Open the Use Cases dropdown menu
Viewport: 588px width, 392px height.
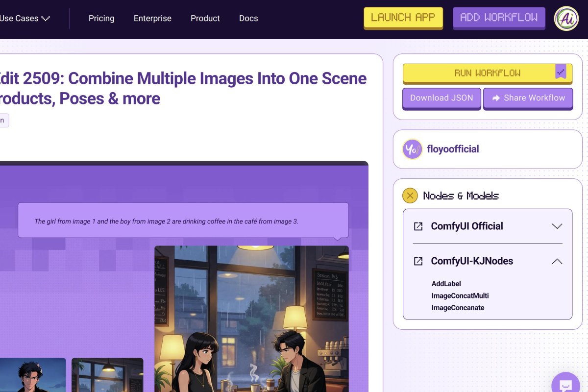[x=23, y=18]
